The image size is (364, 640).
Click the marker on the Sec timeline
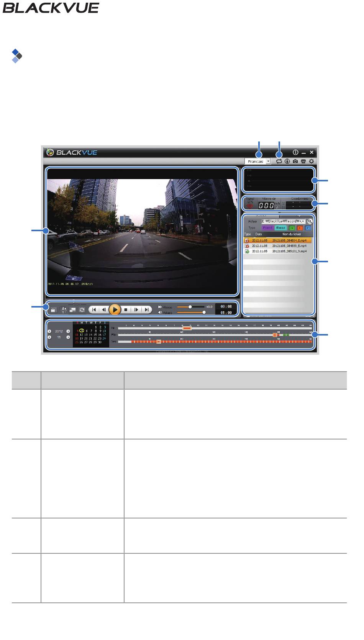pyautogui.click(x=159, y=341)
